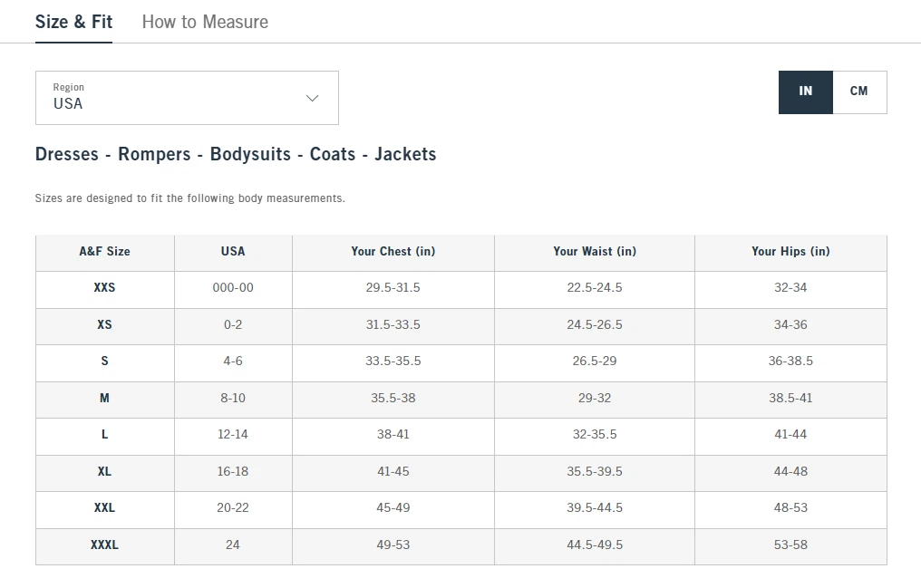This screenshot has width=921, height=588.
Task: Toggle measurement units to CM
Action: (x=859, y=92)
